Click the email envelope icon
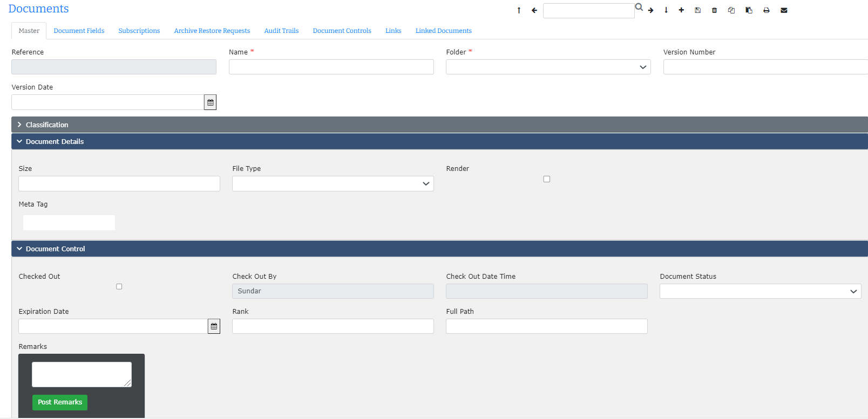The height and width of the screenshot is (419, 868). click(784, 10)
